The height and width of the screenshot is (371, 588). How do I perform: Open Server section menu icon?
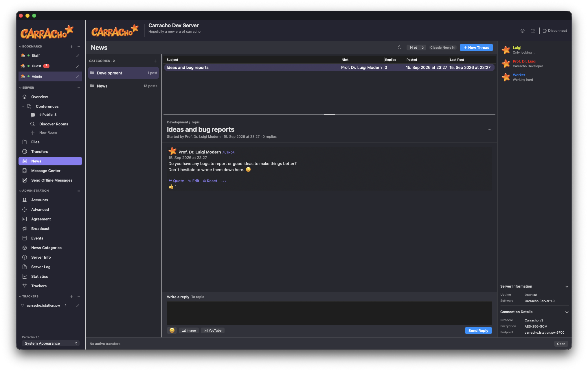(x=79, y=88)
